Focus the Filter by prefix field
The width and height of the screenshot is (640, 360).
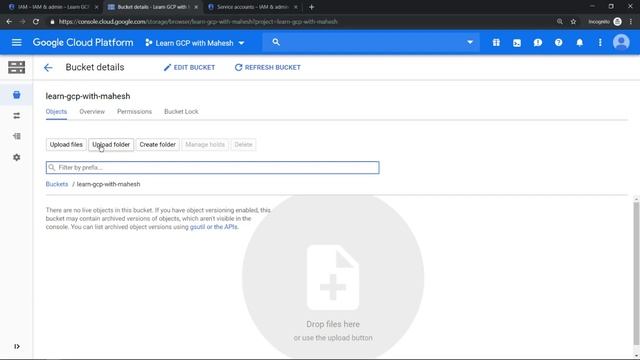(212, 167)
